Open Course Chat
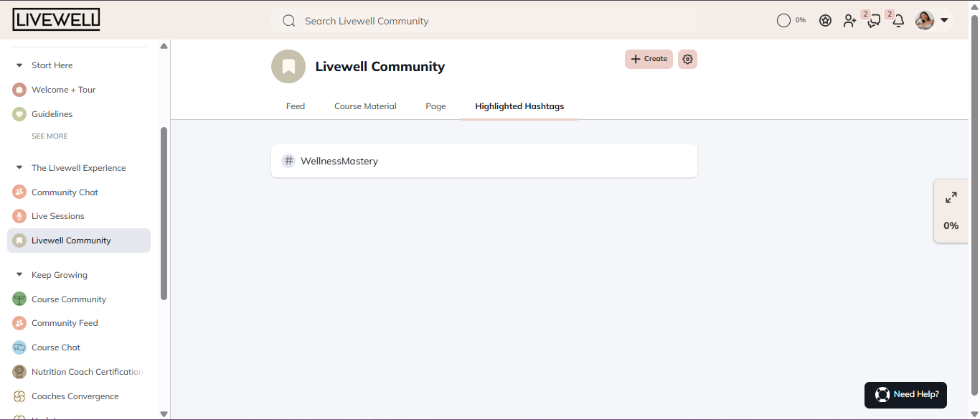The width and height of the screenshot is (980, 420). (x=56, y=347)
